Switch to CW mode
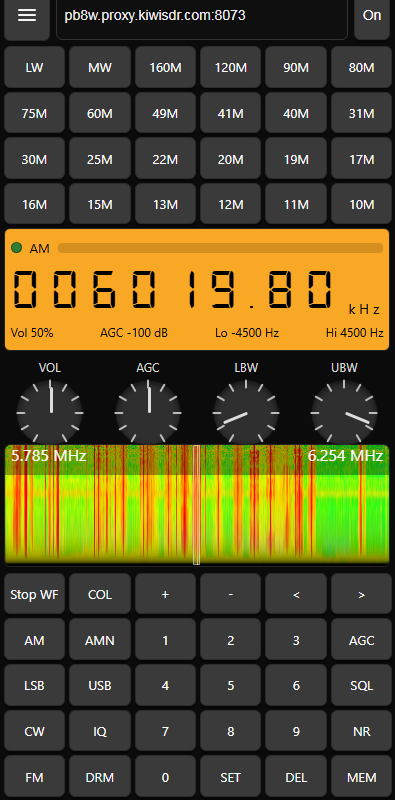This screenshot has height=800, width=395. tap(34, 731)
